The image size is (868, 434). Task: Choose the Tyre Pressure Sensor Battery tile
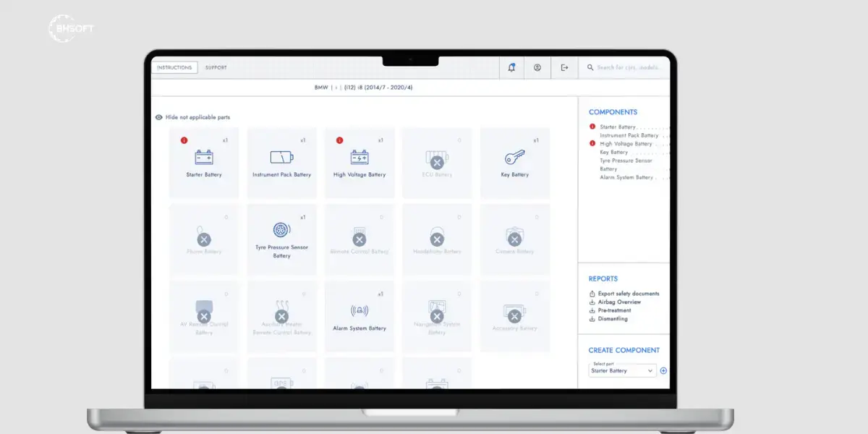pos(281,239)
